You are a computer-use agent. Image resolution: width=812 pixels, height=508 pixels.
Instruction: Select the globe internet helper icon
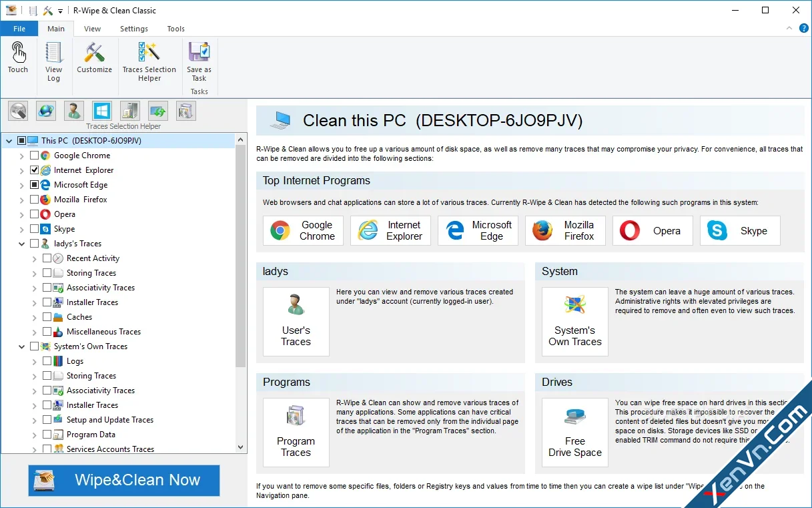coord(46,110)
